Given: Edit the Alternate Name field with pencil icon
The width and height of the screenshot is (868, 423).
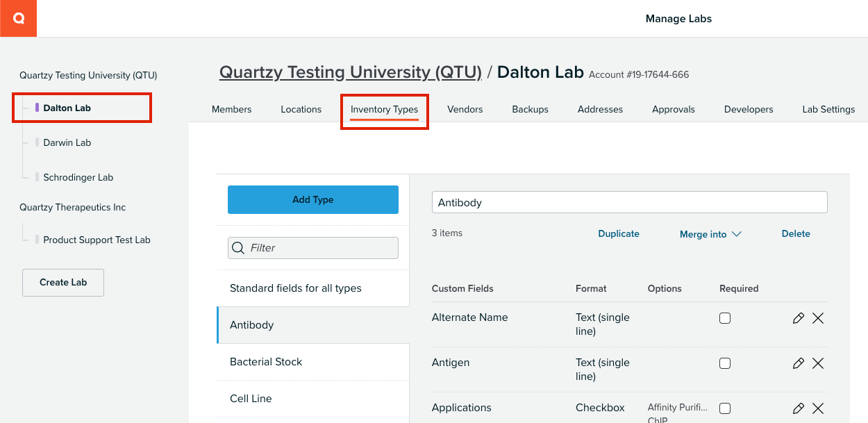Looking at the screenshot, I should (x=798, y=318).
